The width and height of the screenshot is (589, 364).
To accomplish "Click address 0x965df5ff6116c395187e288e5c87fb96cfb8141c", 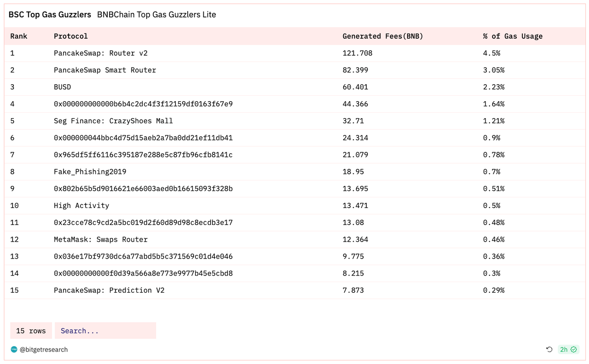I will click(143, 155).
